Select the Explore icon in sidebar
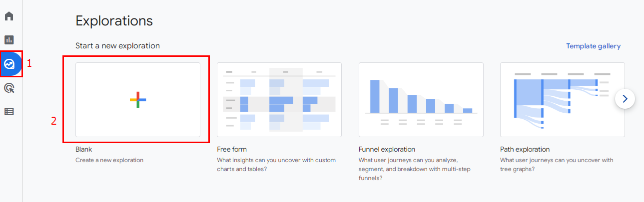Screen dimensions: 644x202 point(9,64)
